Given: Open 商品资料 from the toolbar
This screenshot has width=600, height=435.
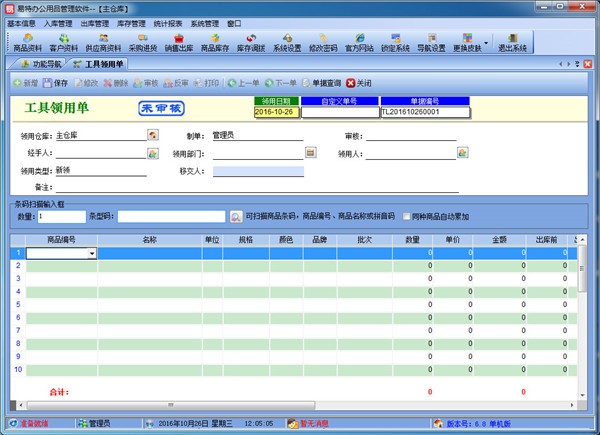Looking at the screenshot, I should pyautogui.click(x=28, y=41).
